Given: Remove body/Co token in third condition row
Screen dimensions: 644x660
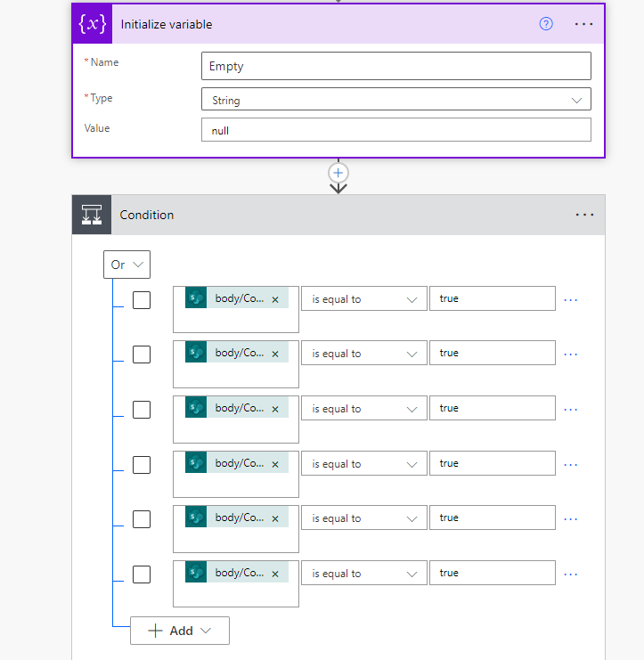Looking at the screenshot, I should 275,409.
